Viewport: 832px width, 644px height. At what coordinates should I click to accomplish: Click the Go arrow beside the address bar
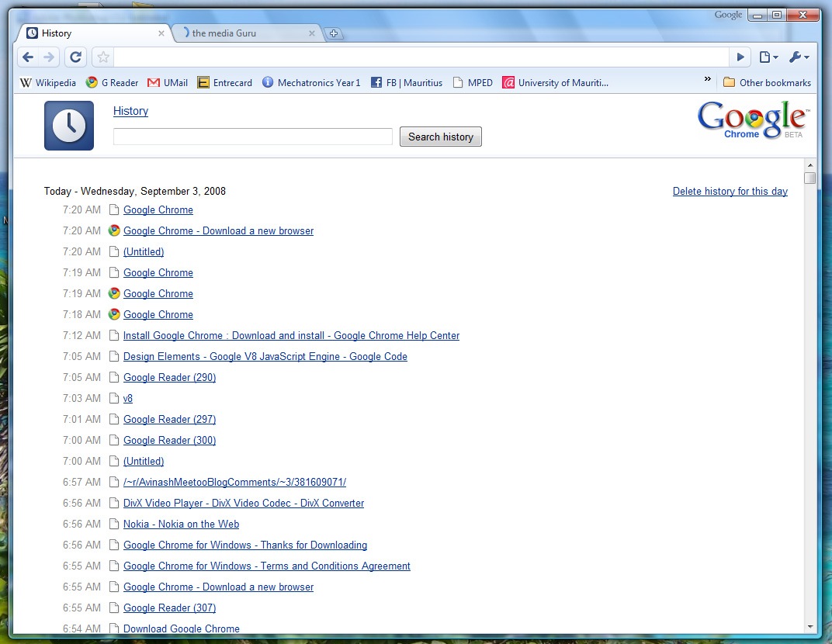740,57
